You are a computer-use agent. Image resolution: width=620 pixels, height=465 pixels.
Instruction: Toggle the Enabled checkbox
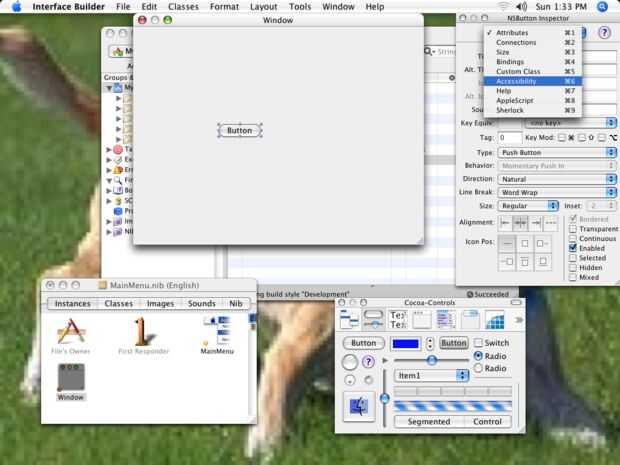click(573, 248)
